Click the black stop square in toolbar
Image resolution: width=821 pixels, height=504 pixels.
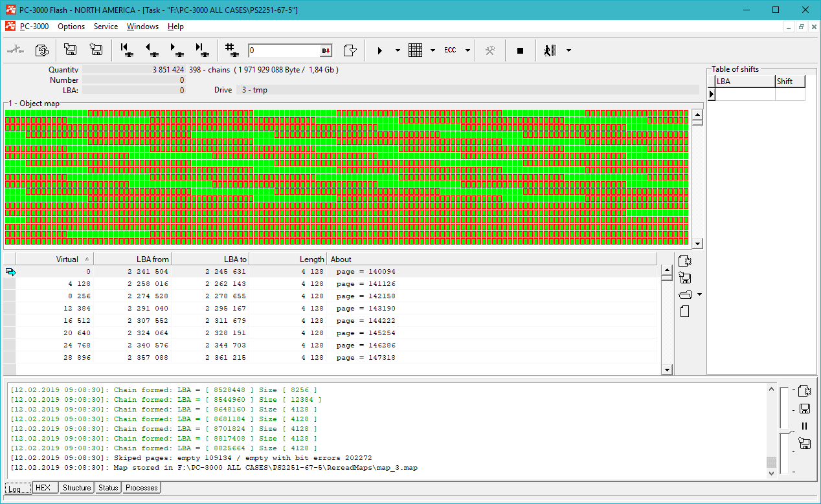(520, 50)
